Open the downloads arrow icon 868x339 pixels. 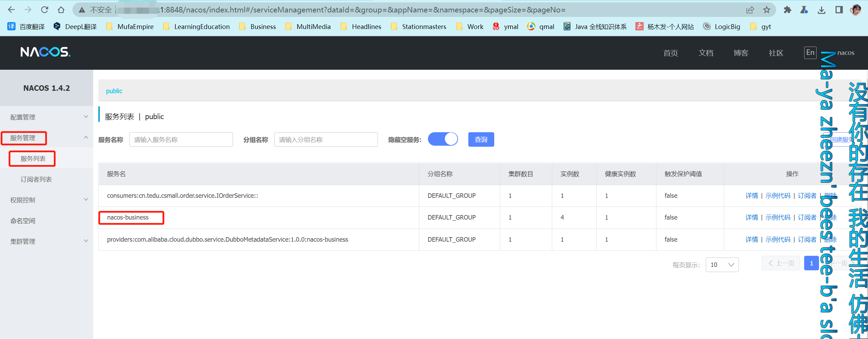click(x=821, y=10)
